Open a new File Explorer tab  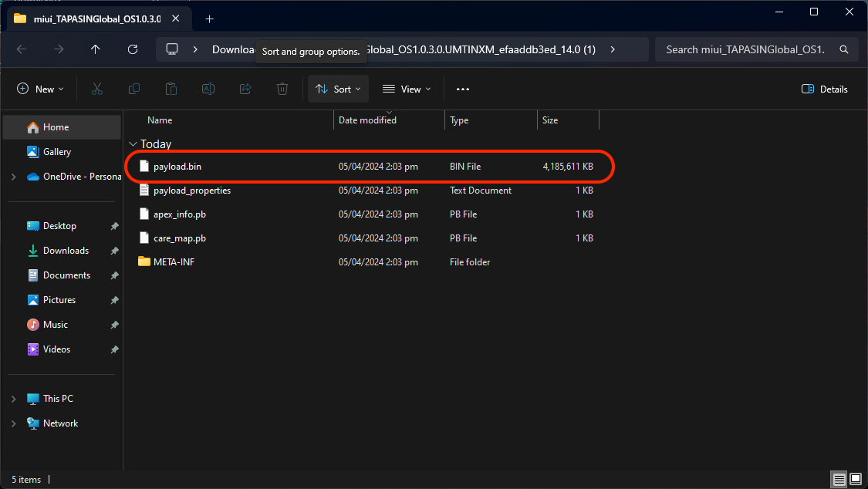[209, 19]
